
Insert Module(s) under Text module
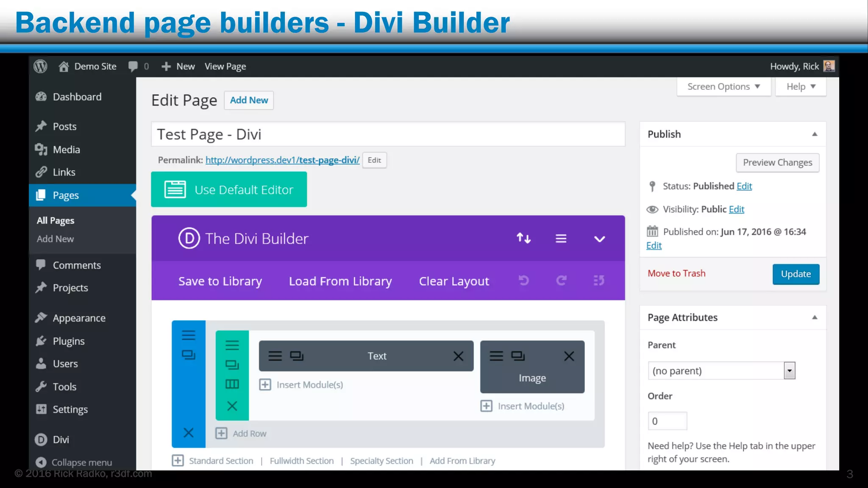301,385
